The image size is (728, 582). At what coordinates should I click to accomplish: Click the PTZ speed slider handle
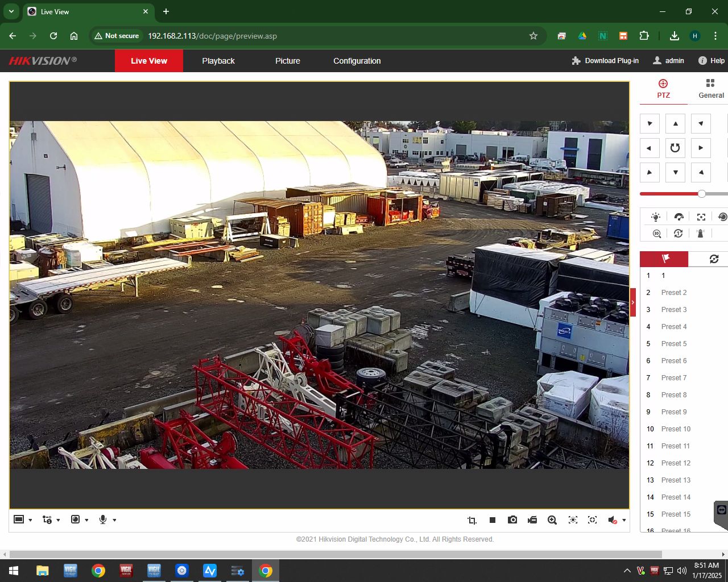click(702, 194)
